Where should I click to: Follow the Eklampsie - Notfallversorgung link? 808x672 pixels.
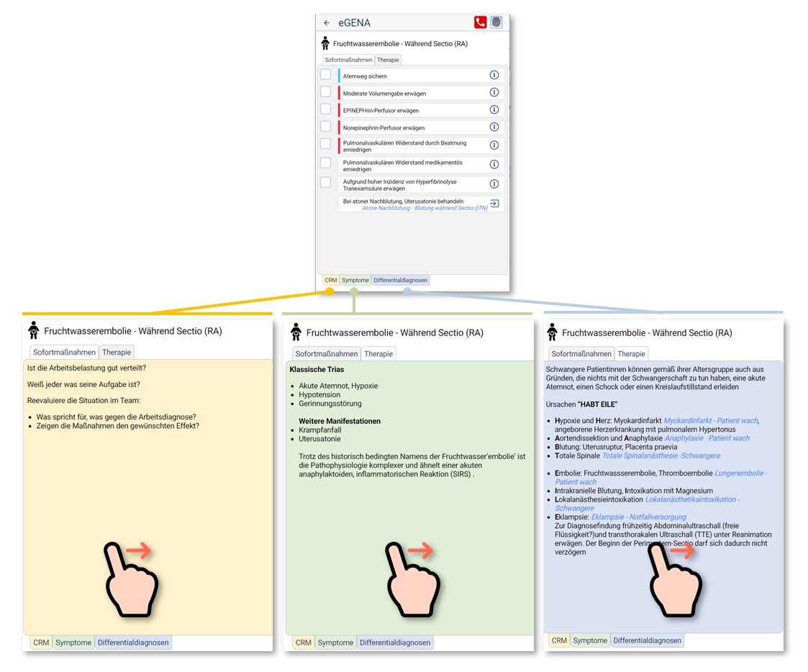(639, 517)
